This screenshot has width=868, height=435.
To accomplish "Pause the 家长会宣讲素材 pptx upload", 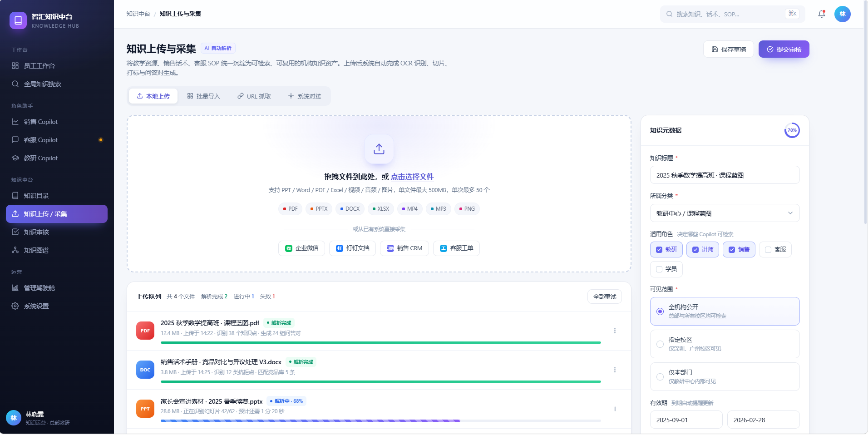I will [x=615, y=409].
